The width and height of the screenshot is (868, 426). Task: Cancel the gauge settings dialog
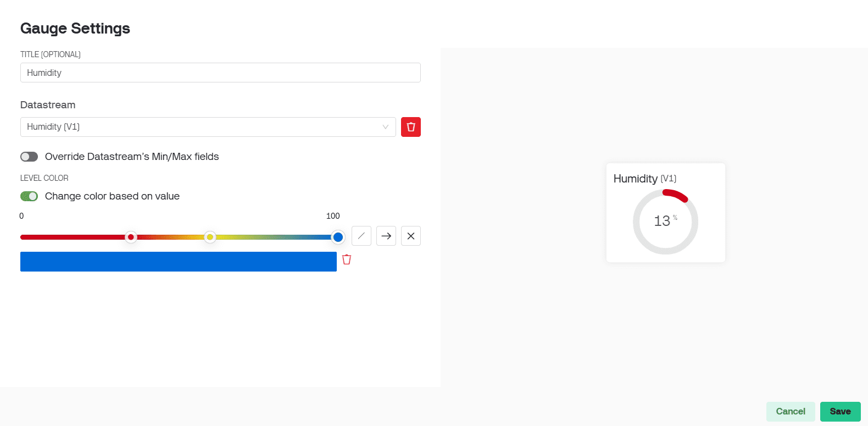[x=790, y=411]
